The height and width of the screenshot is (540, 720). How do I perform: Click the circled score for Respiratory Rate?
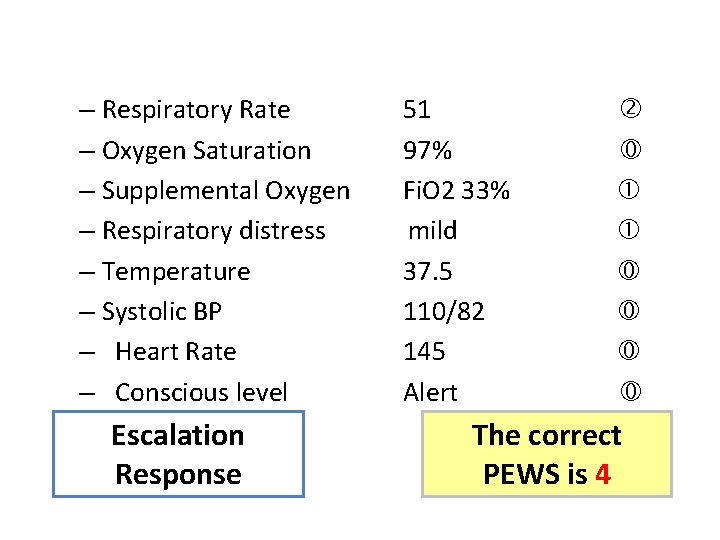pyautogui.click(x=632, y=109)
